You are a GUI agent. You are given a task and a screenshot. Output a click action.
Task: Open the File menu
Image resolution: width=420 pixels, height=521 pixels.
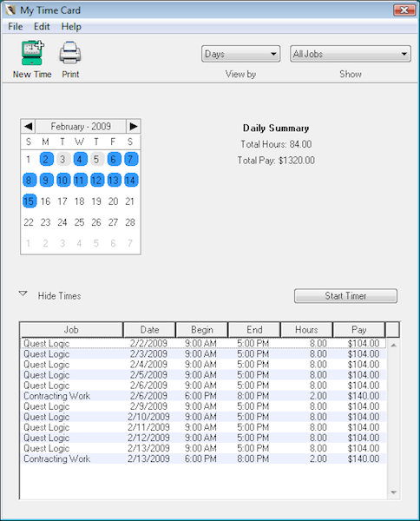point(16,27)
